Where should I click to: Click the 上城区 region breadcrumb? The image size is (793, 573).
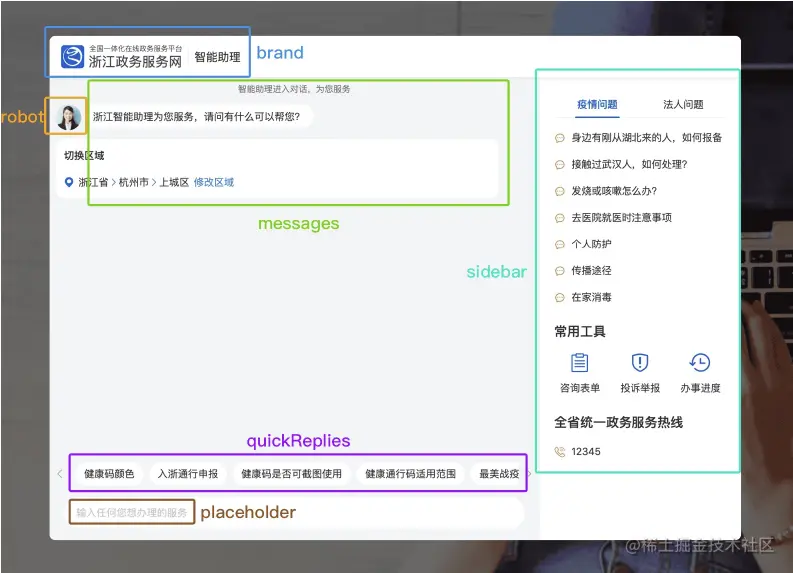pos(174,182)
